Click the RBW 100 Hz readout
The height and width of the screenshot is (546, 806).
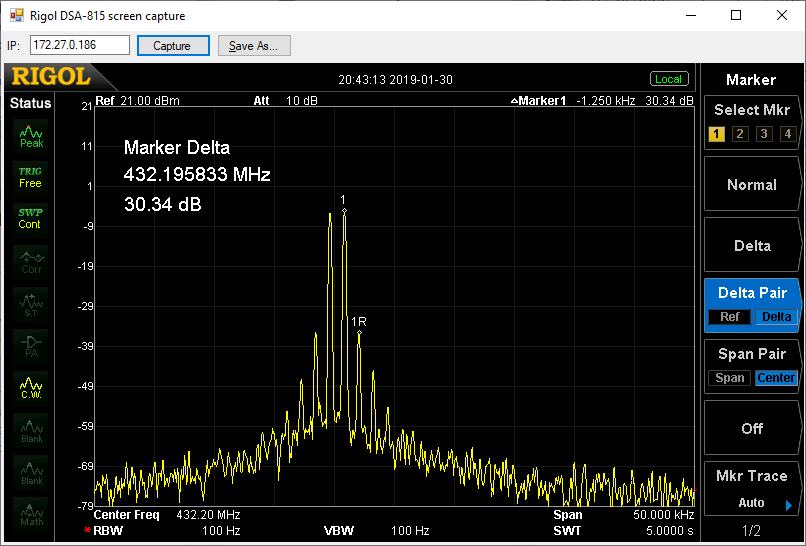[163, 531]
